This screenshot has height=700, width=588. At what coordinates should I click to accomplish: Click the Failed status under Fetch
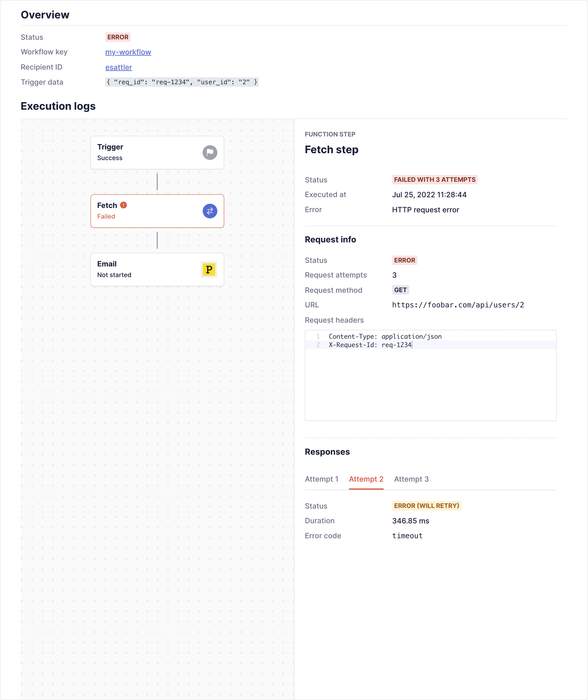(106, 216)
